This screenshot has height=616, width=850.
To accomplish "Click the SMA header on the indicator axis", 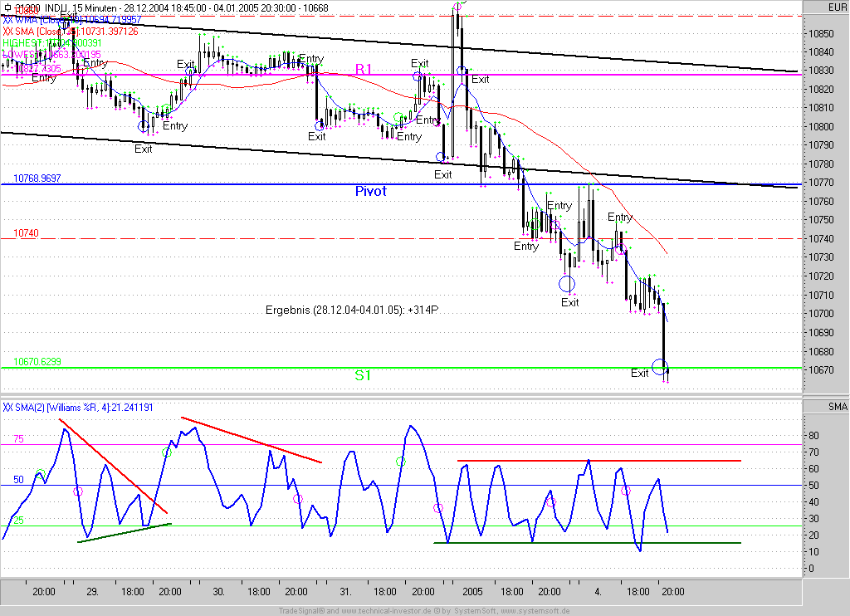I will 836,405.
